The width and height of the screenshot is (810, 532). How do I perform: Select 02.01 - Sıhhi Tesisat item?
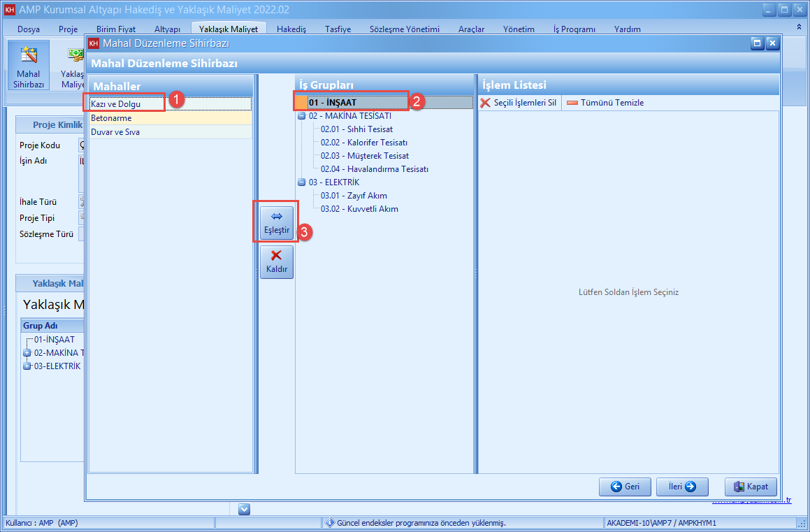(x=356, y=129)
